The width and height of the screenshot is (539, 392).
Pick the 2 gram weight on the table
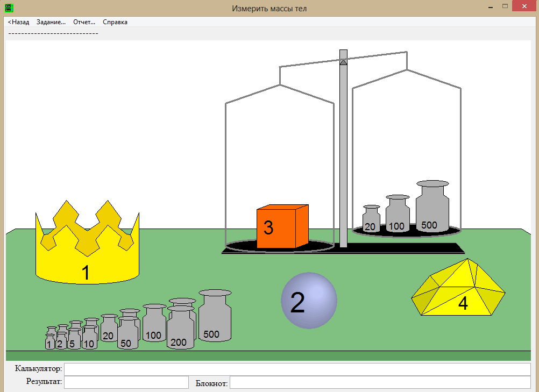click(61, 341)
